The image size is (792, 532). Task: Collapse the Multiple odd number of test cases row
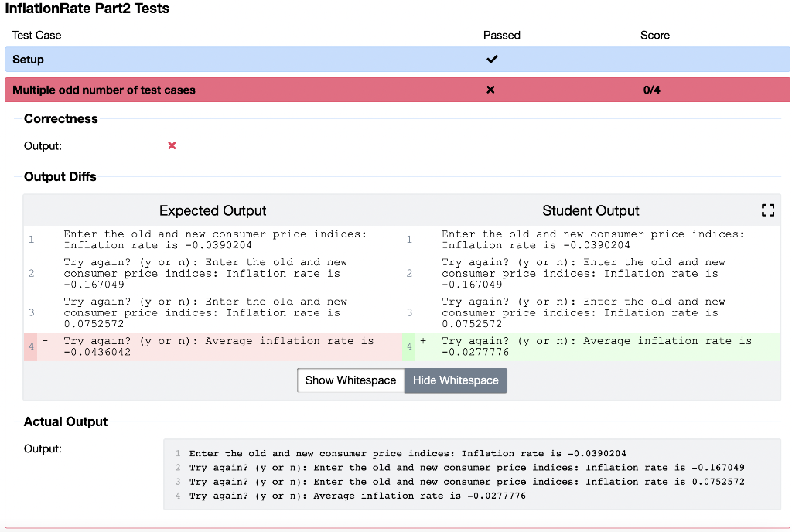pyautogui.click(x=398, y=90)
